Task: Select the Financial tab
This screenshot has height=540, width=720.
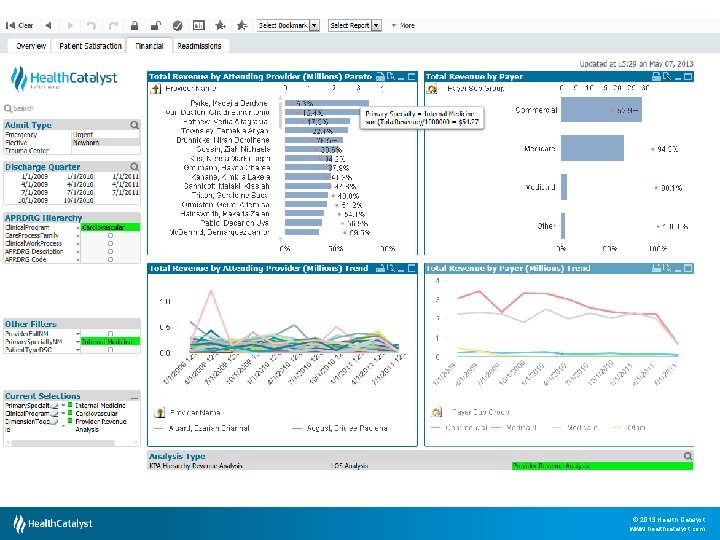Action: coord(149,46)
